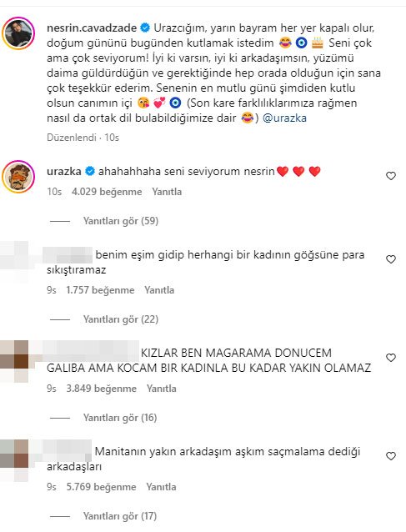The height and width of the screenshot is (532, 406).
Task: Open the @urazka mention link
Action: pyautogui.click(x=284, y=118)
